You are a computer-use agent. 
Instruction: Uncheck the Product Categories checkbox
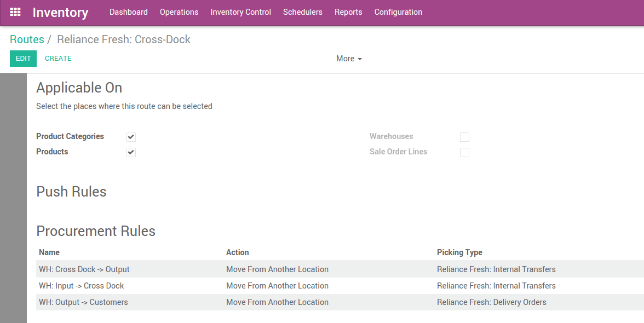click(x=130, y=136)
